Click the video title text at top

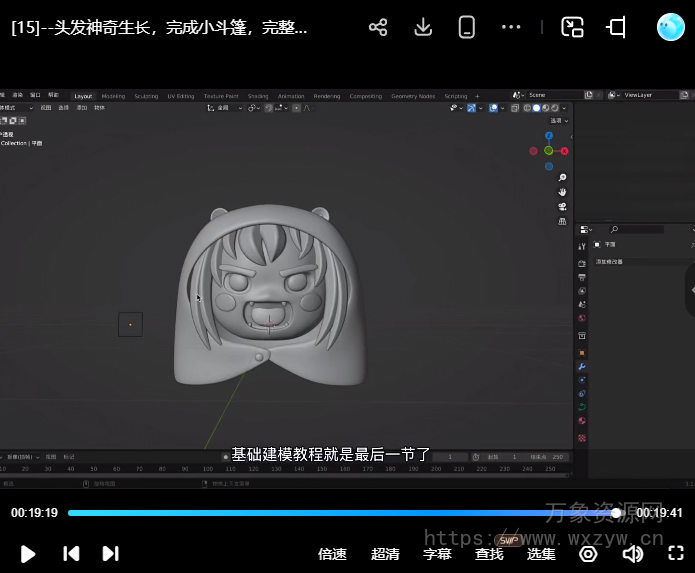160,28
